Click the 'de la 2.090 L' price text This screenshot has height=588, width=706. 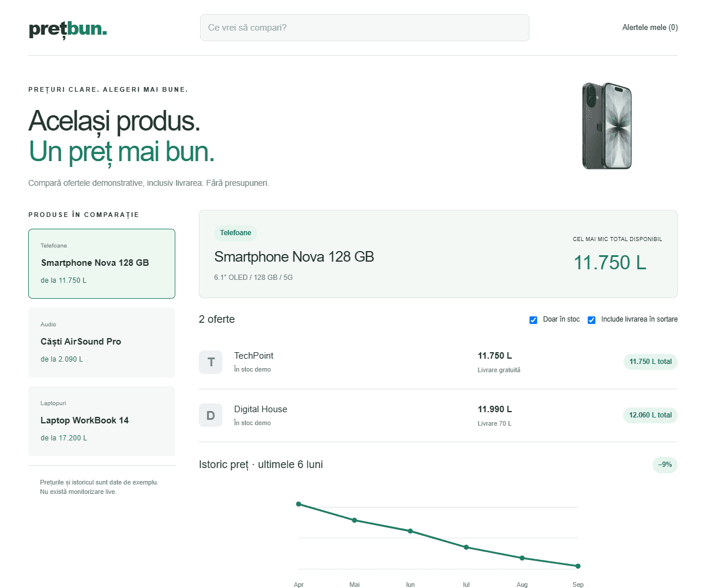pyautogui.click(x=62, y=359)
